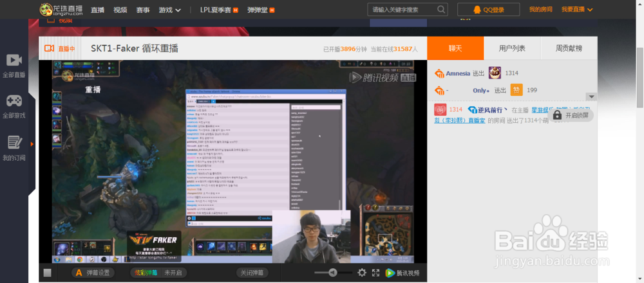The height and width of the screenshot is (283, 644).
Task: Open 我的房间 link
Action: point(540,10)
